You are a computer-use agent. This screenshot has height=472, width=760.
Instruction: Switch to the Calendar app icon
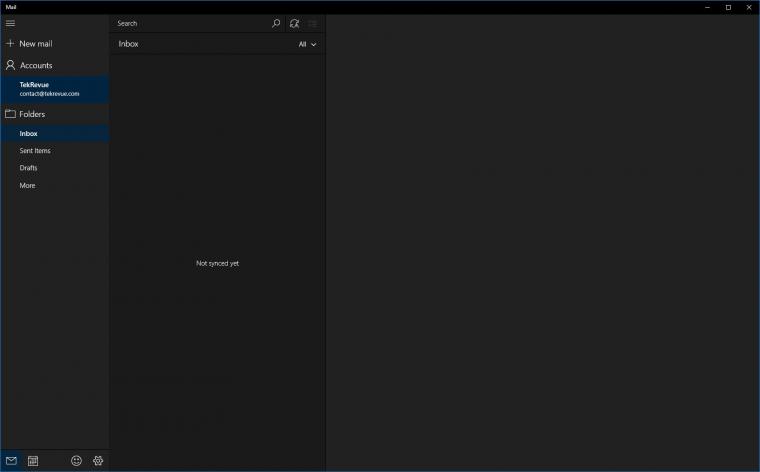(x=33, y=461)
